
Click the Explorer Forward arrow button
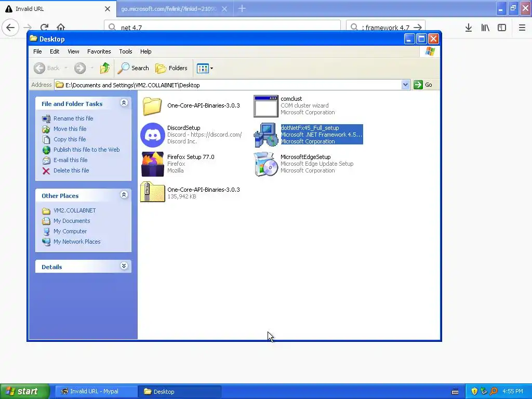point(80,68)
